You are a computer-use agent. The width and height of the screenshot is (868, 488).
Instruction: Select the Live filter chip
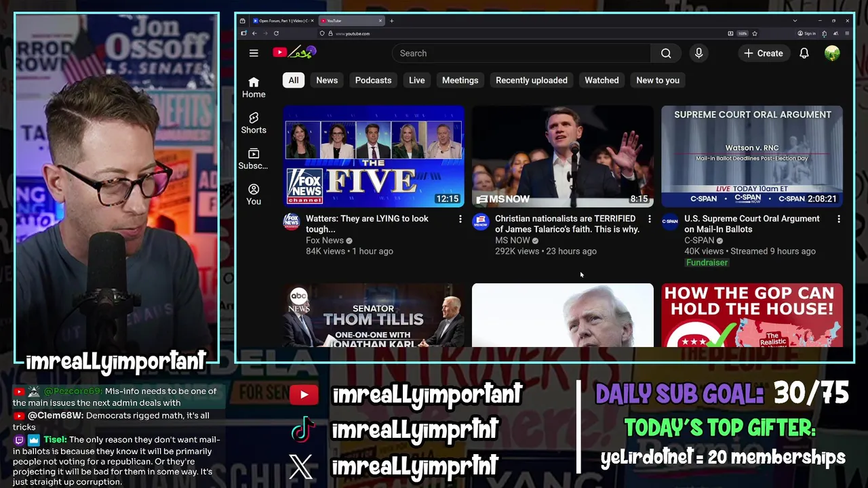tap(416, 80)
